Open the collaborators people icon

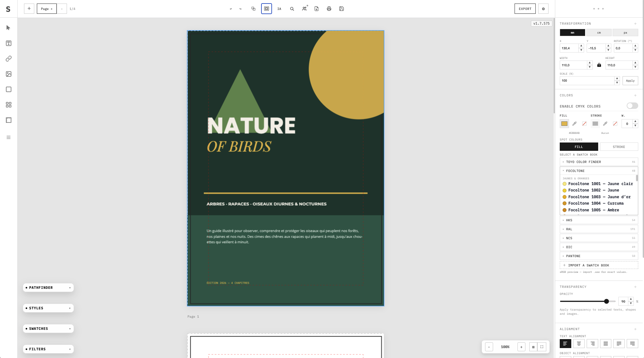click(304, 9)
